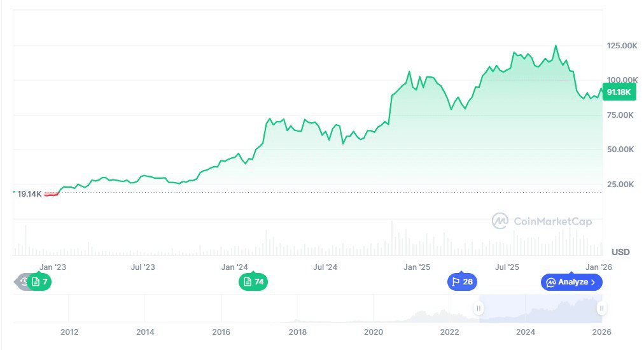Click the chart peak near 125.00K

pos(556,46)
